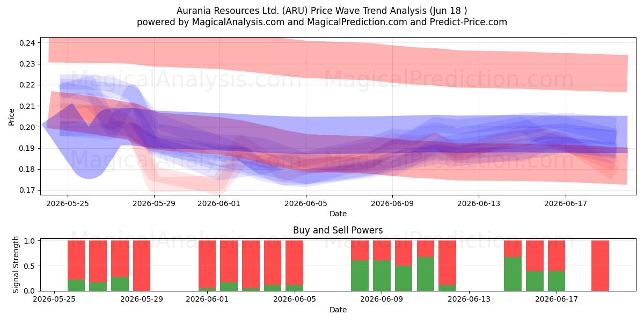The image size is (644, 322).
Task: Click the subtitle 'powered by MagicalAnalysis.com' line
Action: (x=322, y=22)
